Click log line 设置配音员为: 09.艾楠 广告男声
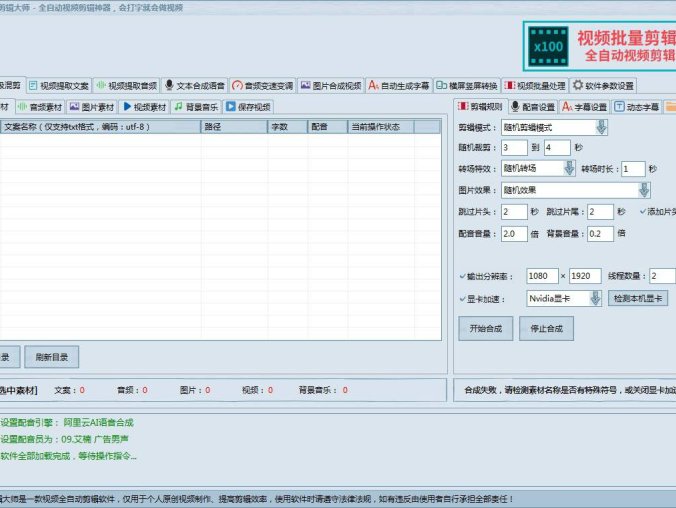 point(64,439)
